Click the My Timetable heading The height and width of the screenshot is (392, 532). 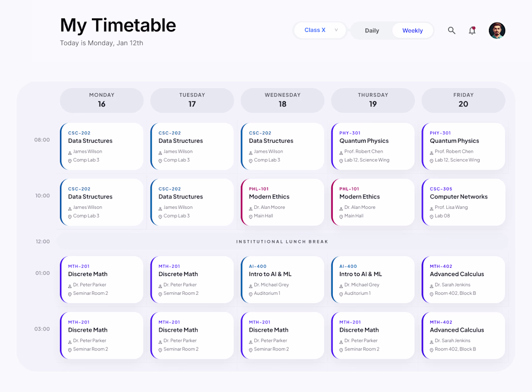[x=118, y=26]
